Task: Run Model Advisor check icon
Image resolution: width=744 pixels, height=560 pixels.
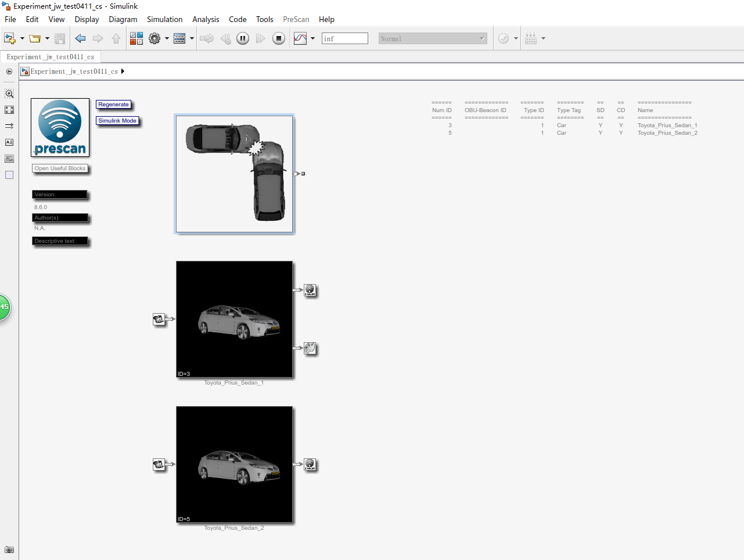Action: coord(504,39)
